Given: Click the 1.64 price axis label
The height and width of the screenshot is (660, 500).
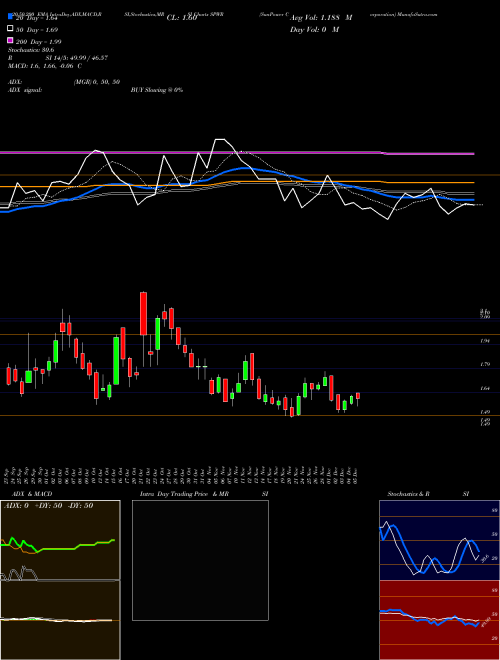Looking at the screenshot, I should tap(484, 388).
